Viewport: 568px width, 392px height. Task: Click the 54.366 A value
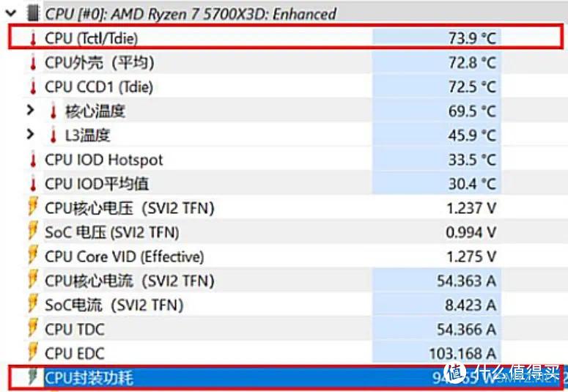click(x=466, y=330)
